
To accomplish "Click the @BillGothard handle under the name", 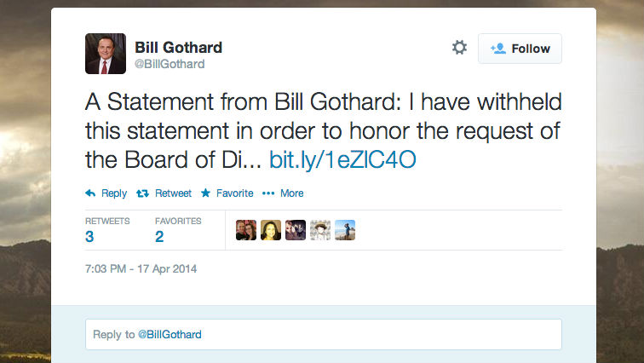I will 170,64.
